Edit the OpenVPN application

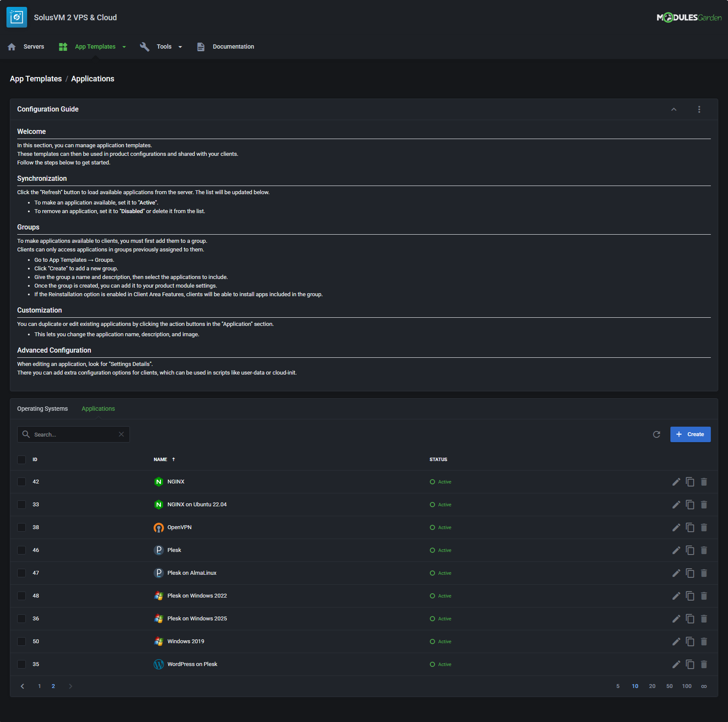[676, 527]
